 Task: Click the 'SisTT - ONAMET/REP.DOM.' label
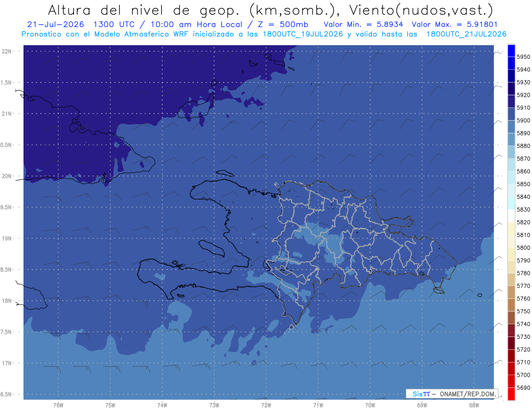click(x=452, y=394)
